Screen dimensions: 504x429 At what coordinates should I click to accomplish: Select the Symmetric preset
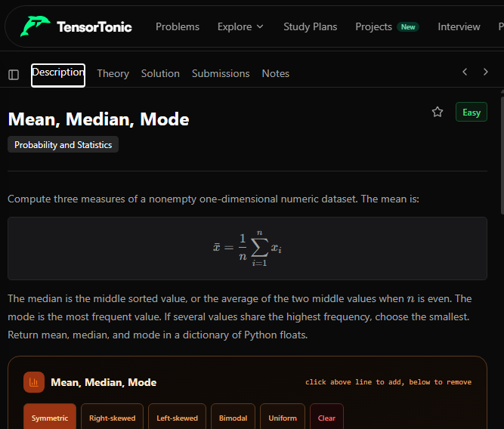coord(50,418)
